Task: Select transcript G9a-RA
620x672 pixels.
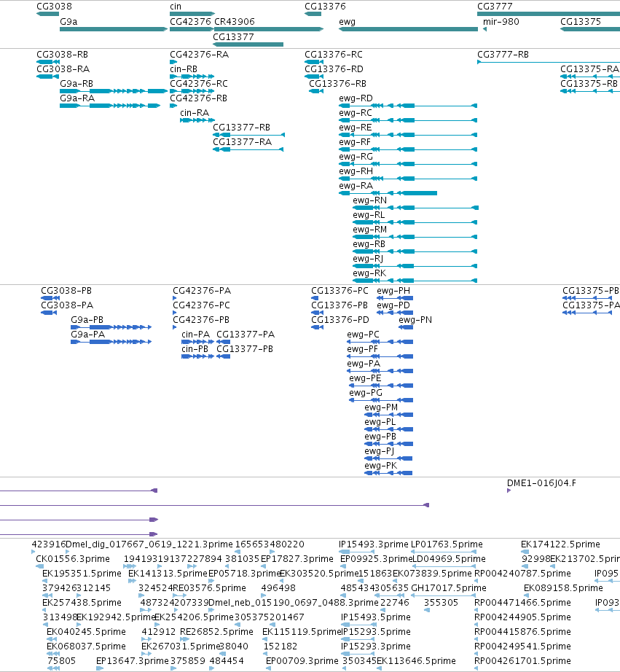Action: (x=110, y=106)
